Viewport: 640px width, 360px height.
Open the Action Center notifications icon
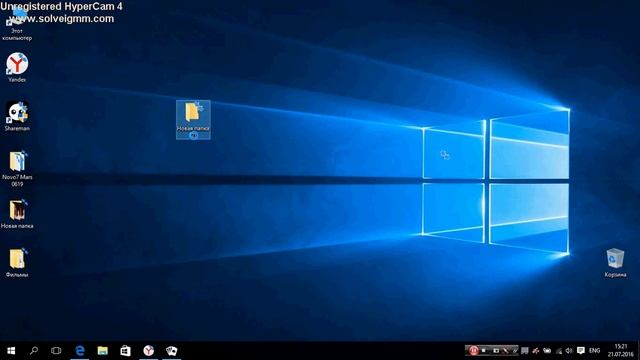point(581,351)
